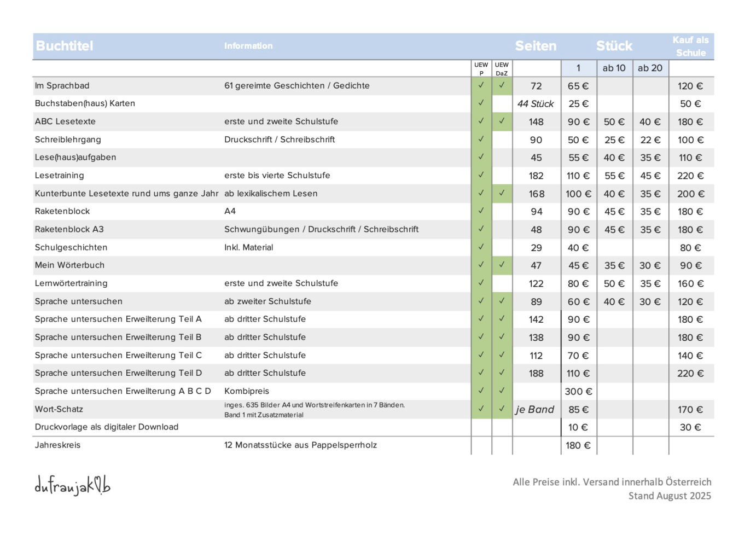Viewport: 756px width, 535px height.
Task: Click the Jahreskreis row title
Action: tap(57, 445)
